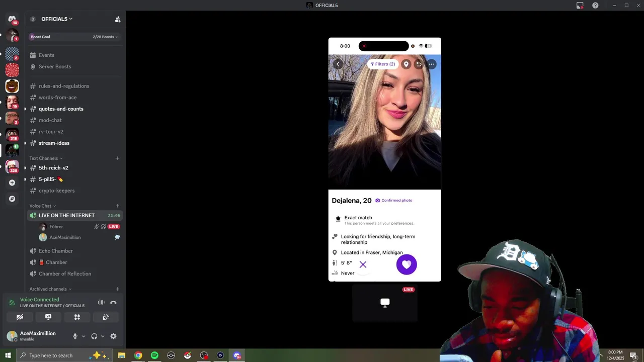The width and height of the screenshot is (644, 362).
Task: Open Filters (2) in shared phone screen
Action: pos(383,64)
